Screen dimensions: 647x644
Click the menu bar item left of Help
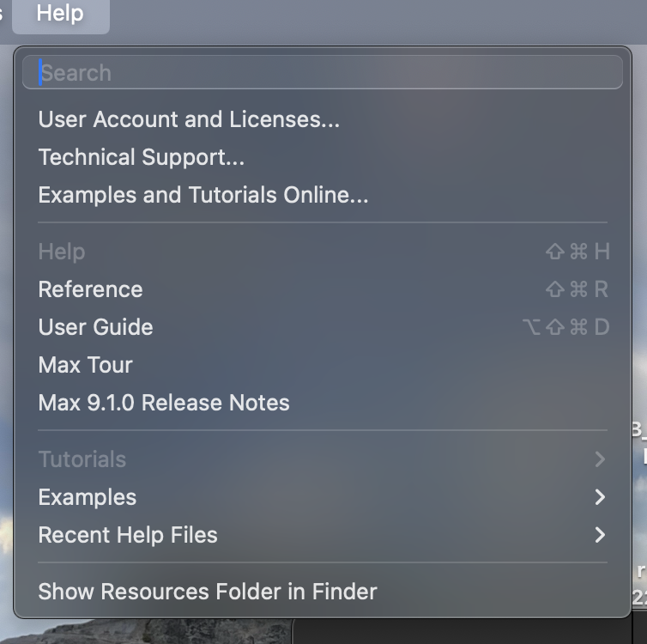pos(3,14)
